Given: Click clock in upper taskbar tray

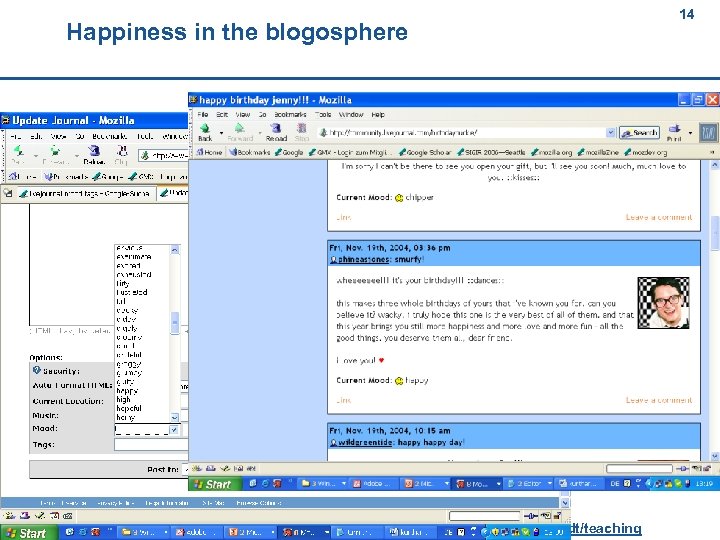Looking at the screenshot, I should click(704, 483).
